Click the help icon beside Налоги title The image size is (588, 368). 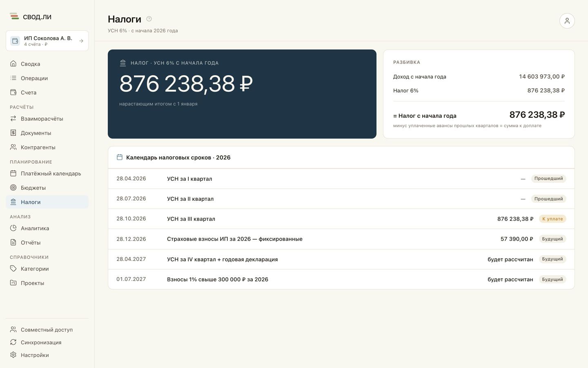(149, 19)
